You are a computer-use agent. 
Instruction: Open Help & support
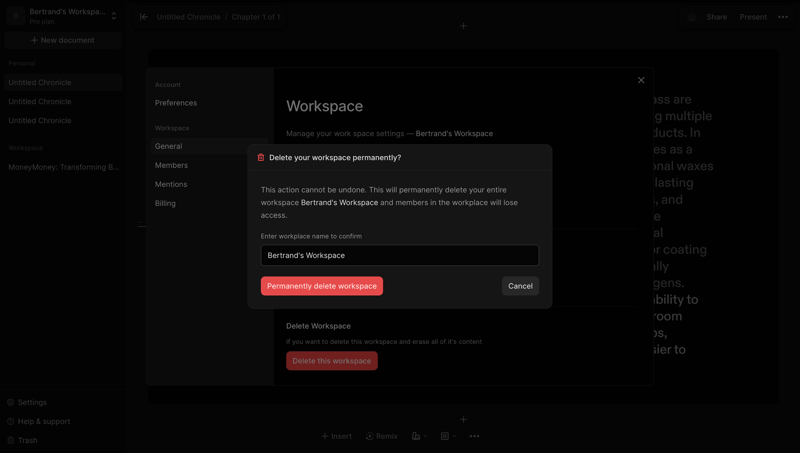(38, 421)
